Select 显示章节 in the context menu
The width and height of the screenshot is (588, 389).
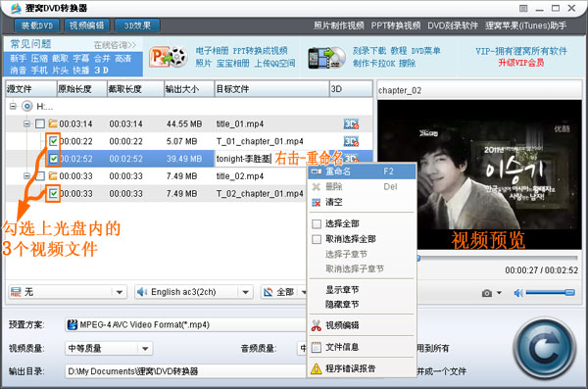point(342,290)
